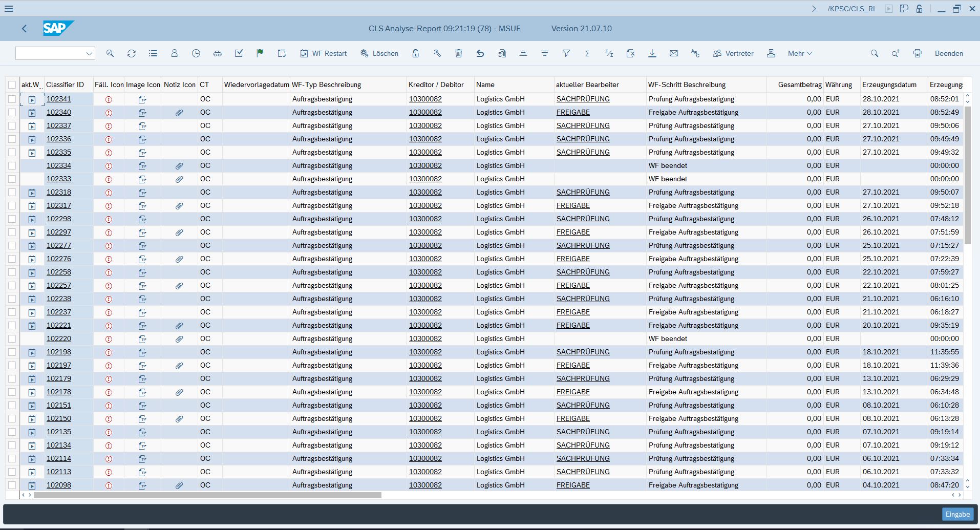This screenshot has width=980, height=530.
Task: Click the download icon
Action: click(x=652, y=53)
